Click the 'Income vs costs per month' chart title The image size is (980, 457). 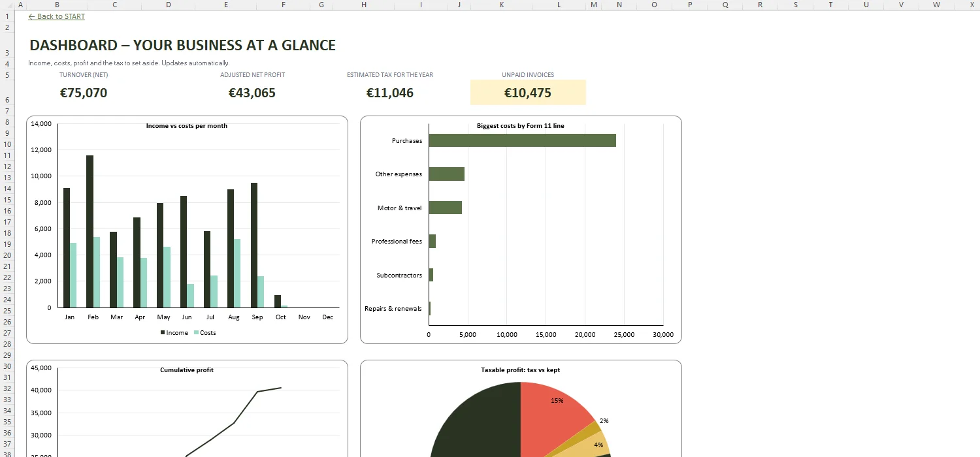(x=187, y=125)
